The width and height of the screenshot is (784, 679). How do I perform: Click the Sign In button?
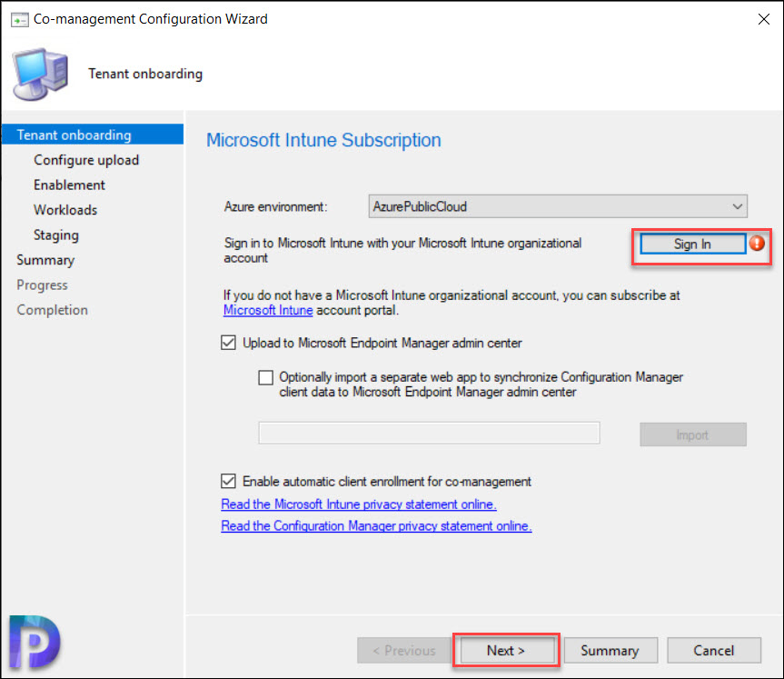(x=692, y=245)
